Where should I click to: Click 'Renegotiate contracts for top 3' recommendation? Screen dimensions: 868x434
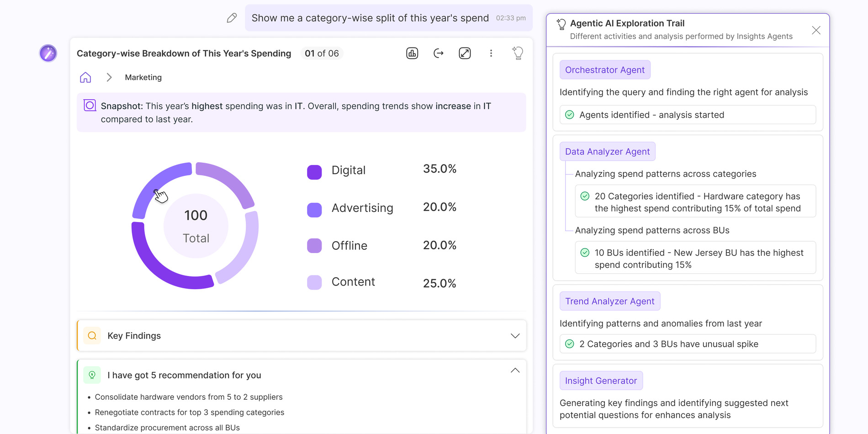(190, 413)
